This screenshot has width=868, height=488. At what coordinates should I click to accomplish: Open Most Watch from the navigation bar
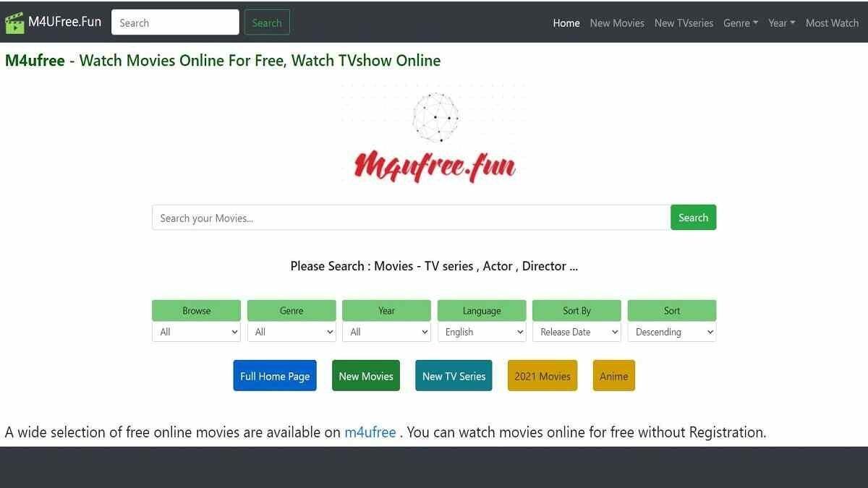tap(832, 22)
